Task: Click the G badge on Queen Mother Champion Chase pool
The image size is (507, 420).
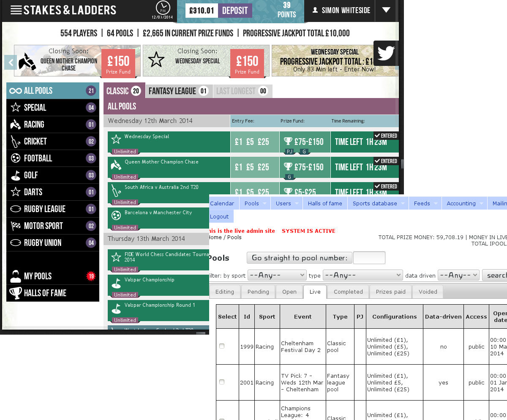Action: [x=289, y=177]
